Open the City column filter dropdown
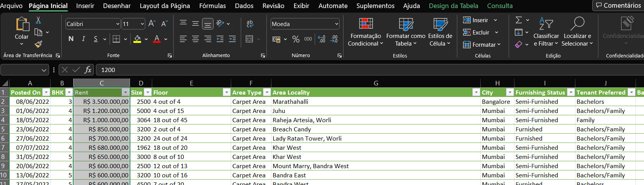The width and height of the screenshot is (644, 185). point(510,92)
